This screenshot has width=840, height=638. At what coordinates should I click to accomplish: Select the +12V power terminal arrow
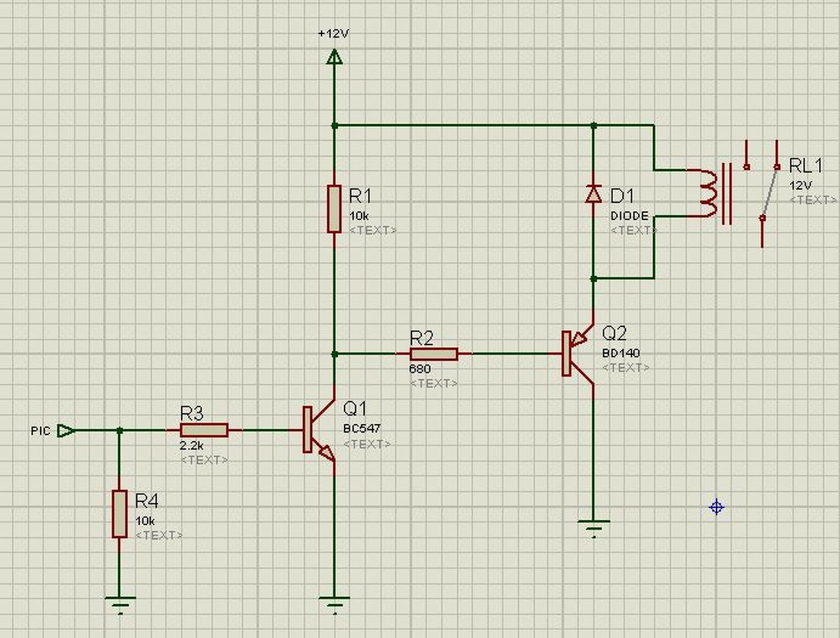point(334,58)
